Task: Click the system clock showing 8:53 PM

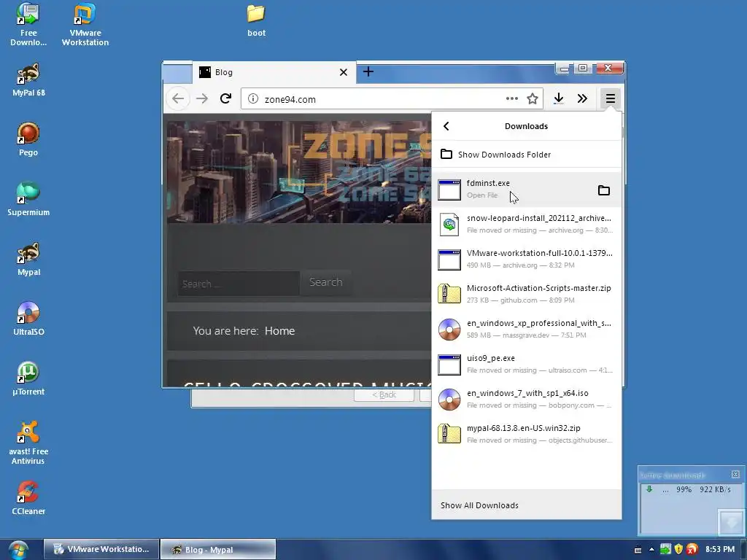Action: (720, 549)
